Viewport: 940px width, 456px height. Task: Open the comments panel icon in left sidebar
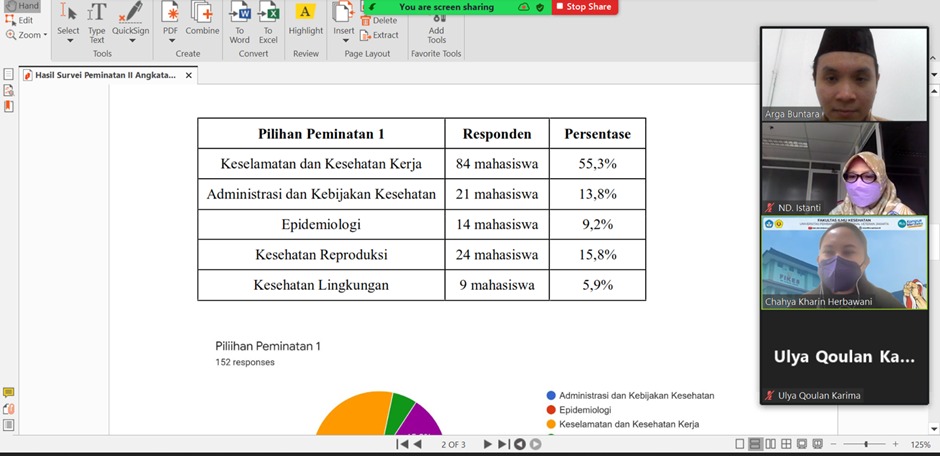9,393
